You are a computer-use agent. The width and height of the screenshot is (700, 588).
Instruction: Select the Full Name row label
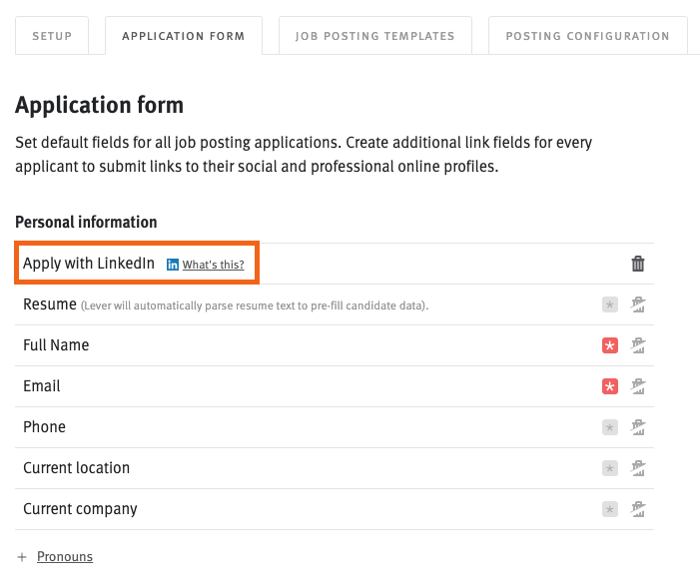pos(56,345)
